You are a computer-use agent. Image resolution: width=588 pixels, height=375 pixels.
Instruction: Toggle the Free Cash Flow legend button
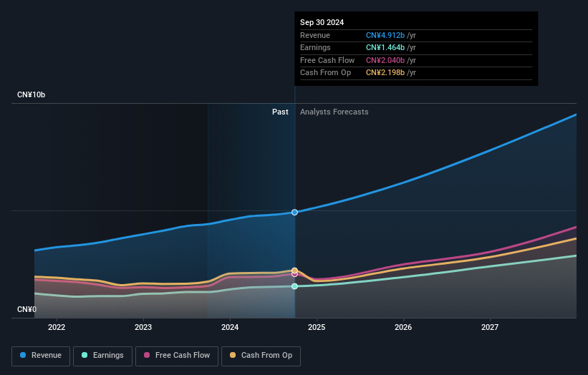177,356
